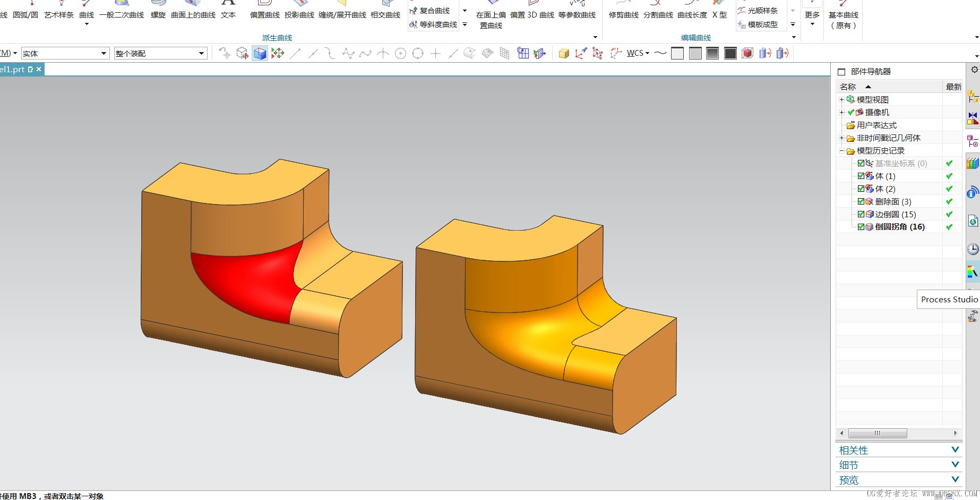Click the 光顺样条 ribbon command
Screen dimensions: 980x500
tap(758, 10)
